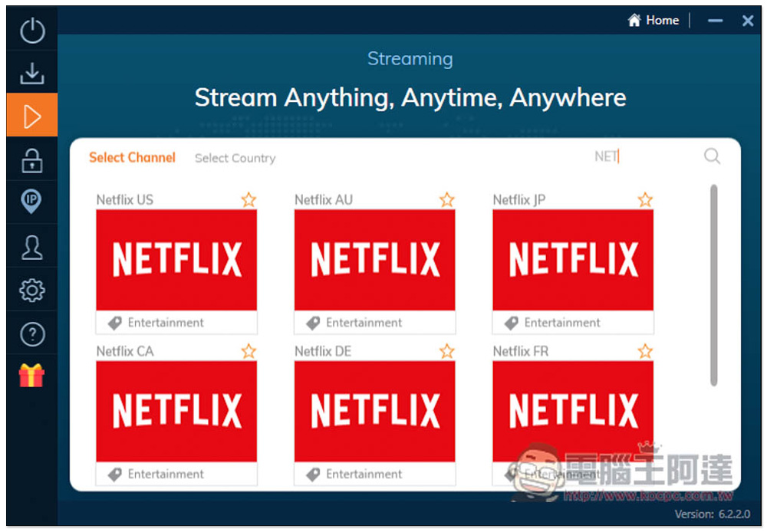
Task: Open the IP location pin icon
Action: pos(31,202)
